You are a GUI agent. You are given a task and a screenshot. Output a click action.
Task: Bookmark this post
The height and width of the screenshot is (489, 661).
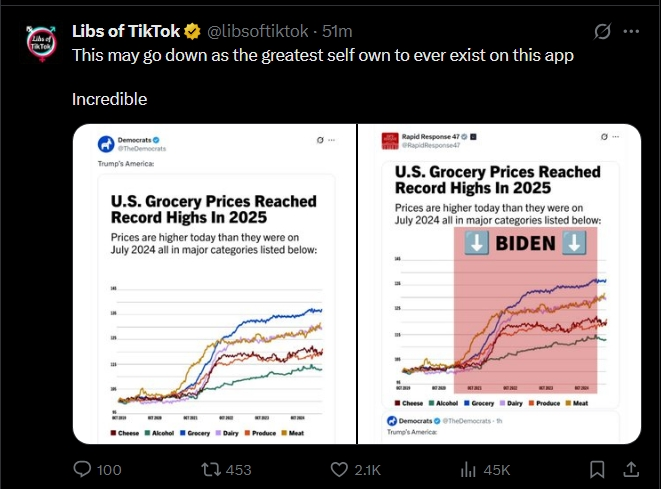[x=597, y=469]
